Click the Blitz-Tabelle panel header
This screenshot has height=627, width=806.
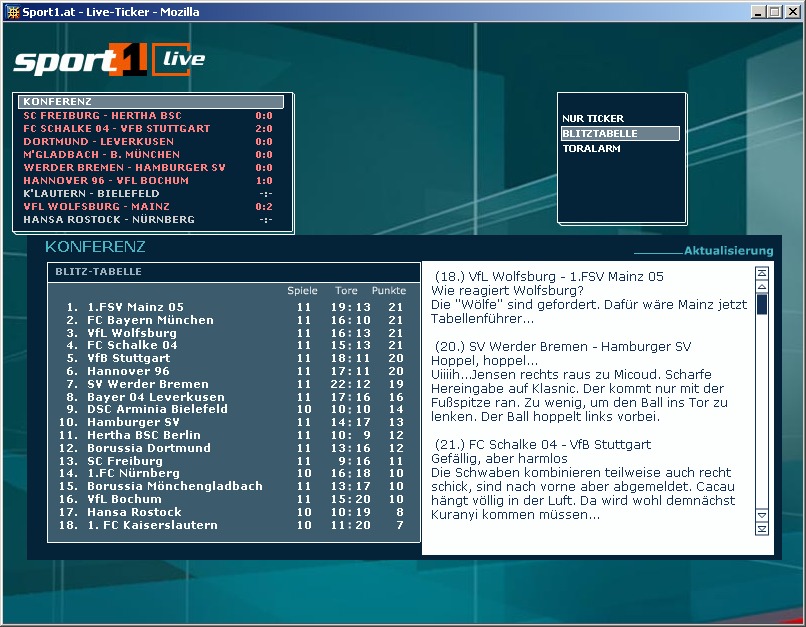click(x=234, y=272)
